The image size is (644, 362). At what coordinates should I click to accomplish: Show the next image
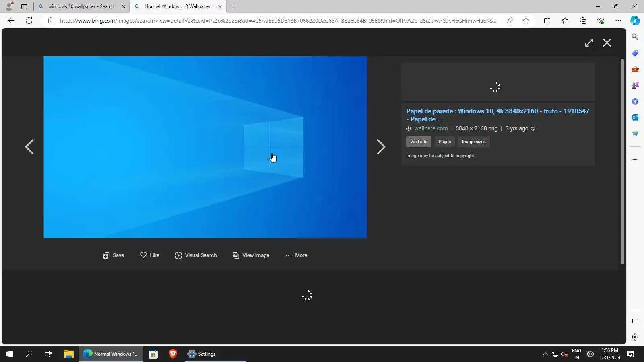tap(381, 147)
